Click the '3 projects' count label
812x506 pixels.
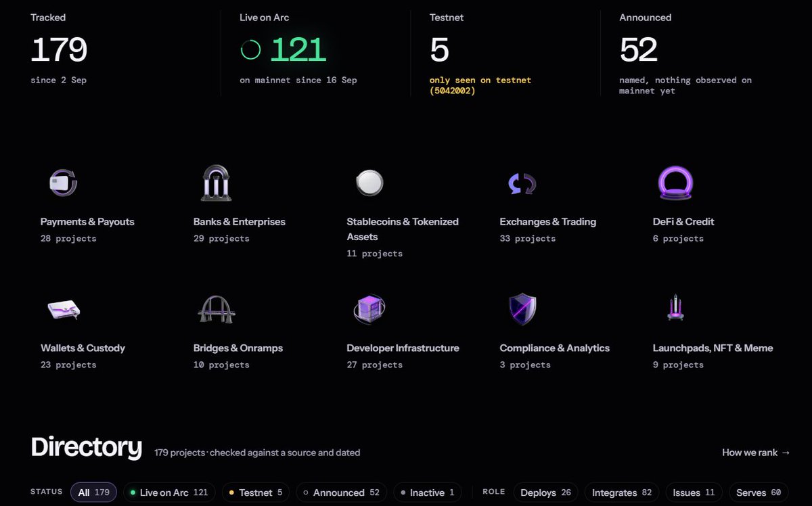coord(525,365)
